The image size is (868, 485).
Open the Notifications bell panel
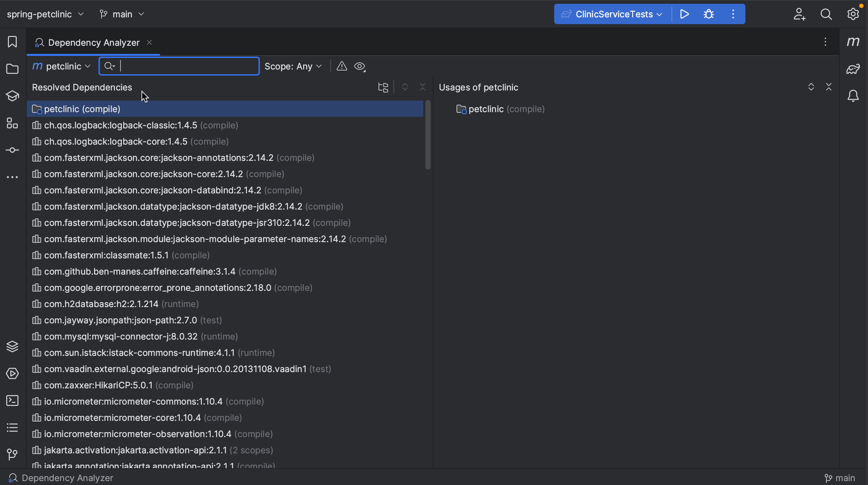[x=854, y=96]
